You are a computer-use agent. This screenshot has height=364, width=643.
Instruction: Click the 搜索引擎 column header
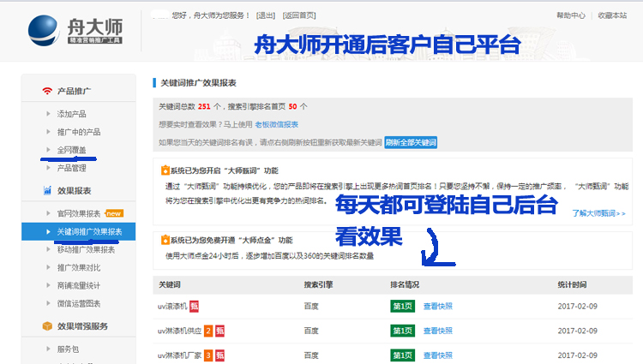pos(318,284)
